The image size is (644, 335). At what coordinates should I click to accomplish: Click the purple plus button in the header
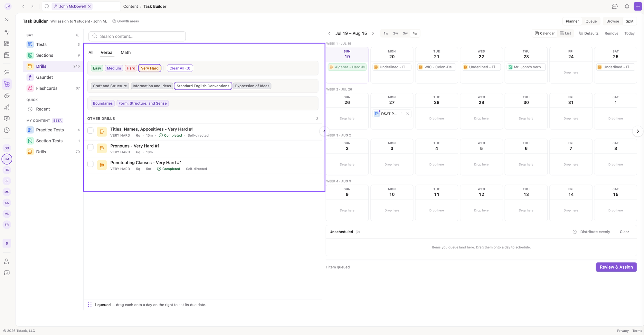tap(638, 6)
